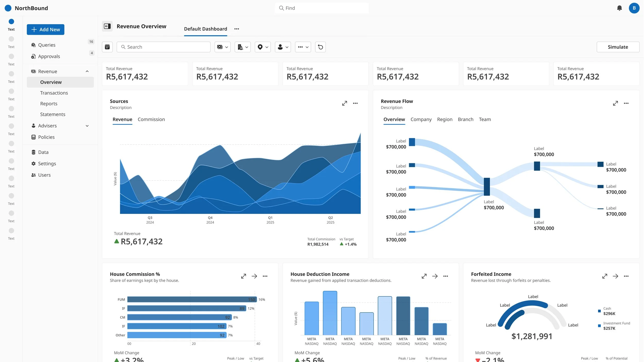Click the $1,281,991 gauge total

pos(532,336)
